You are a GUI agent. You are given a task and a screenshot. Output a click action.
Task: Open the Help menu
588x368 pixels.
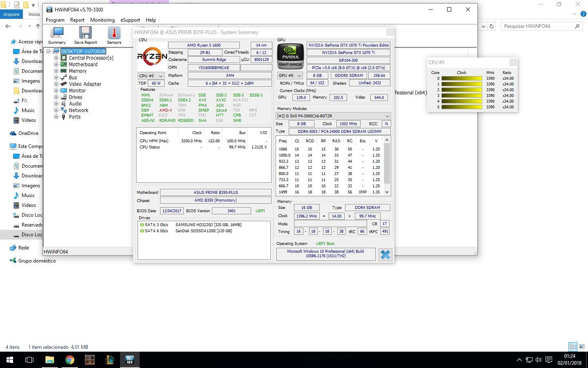coord(151,20)
